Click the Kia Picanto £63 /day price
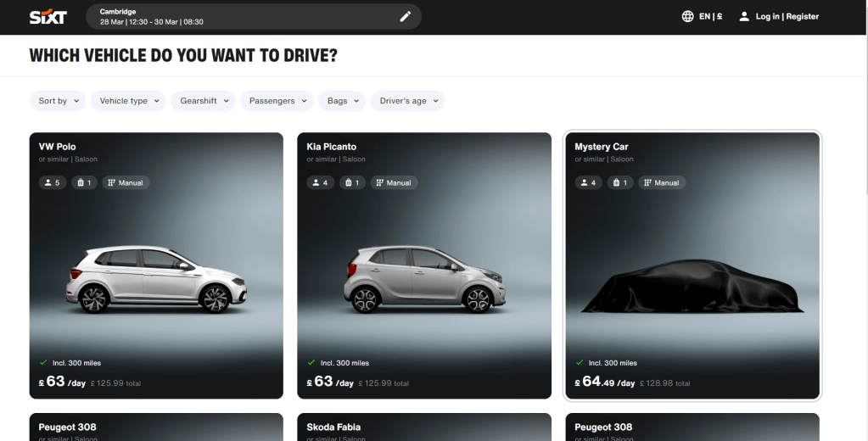Image resolution: width=868 pixels, height=441 pixels. (330, 382)
